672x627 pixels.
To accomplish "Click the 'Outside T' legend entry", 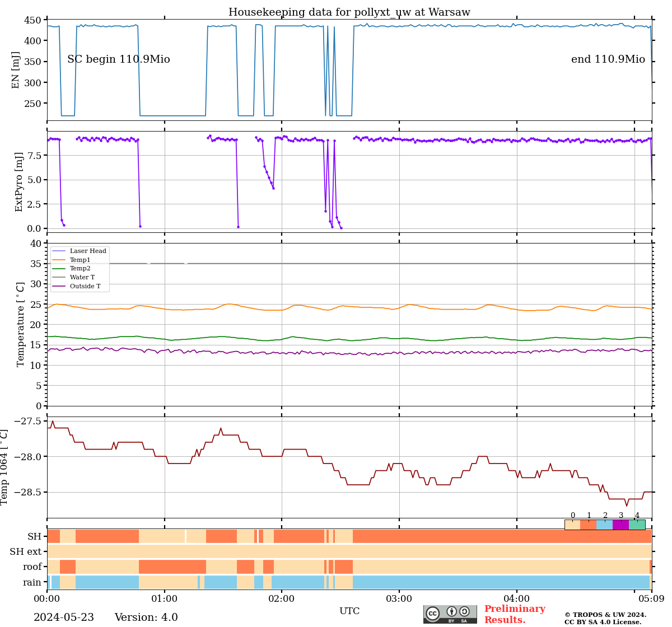I will (x=76, y=286).
